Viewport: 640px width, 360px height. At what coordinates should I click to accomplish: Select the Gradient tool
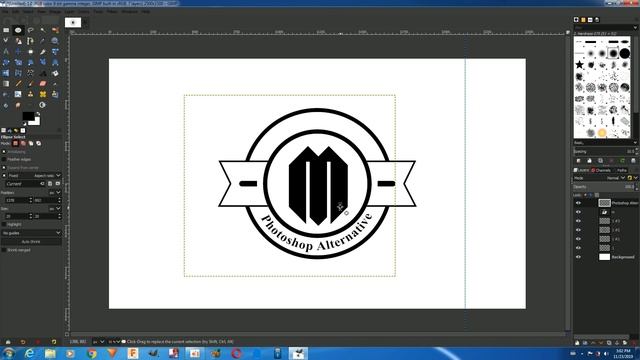point(6,84)
